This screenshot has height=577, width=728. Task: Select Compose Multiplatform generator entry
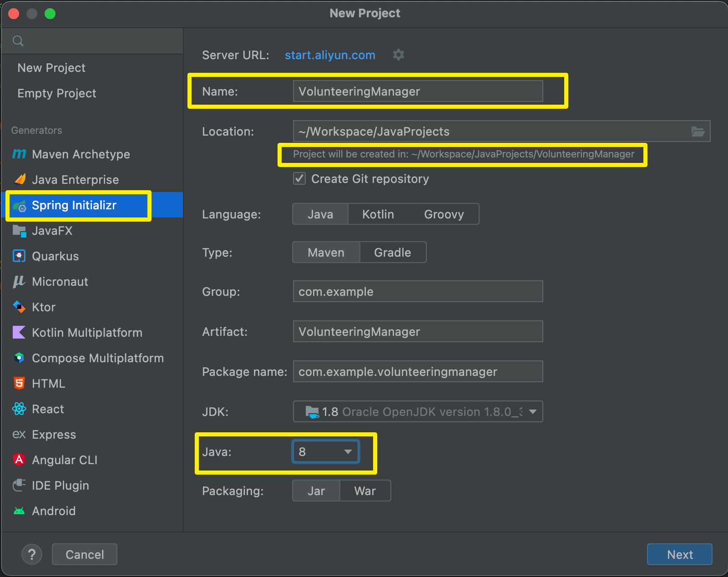(x=92, y=358)
